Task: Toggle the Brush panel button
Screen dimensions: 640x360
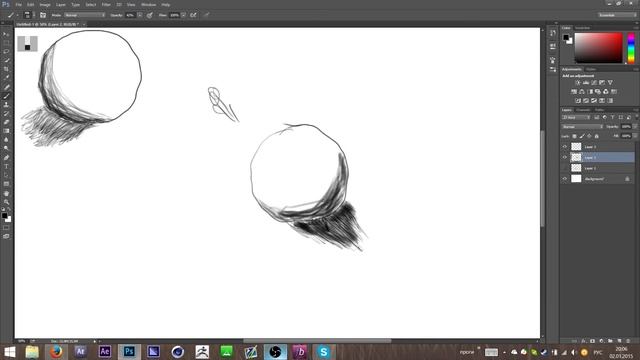Action: click(43, 15)
